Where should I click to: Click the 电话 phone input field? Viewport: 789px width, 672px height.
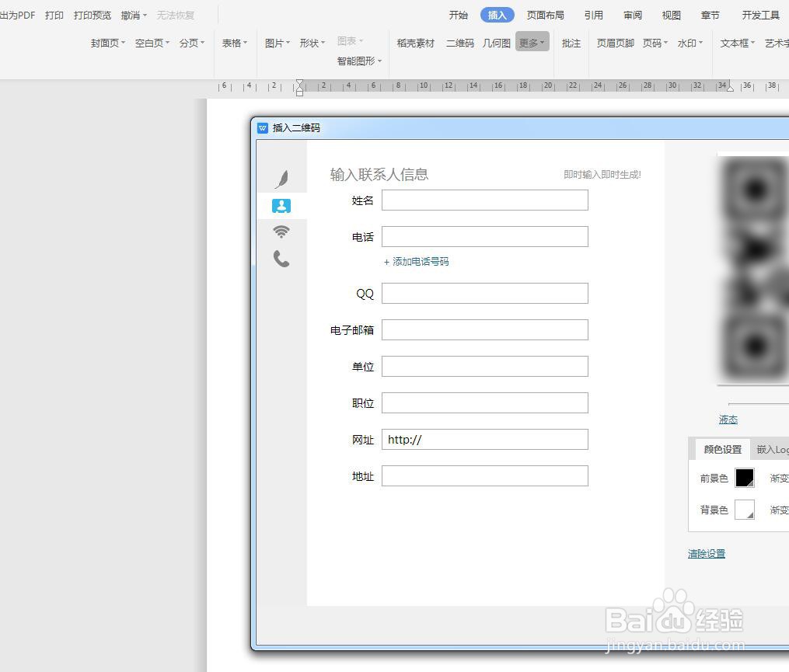coord(485,236)
